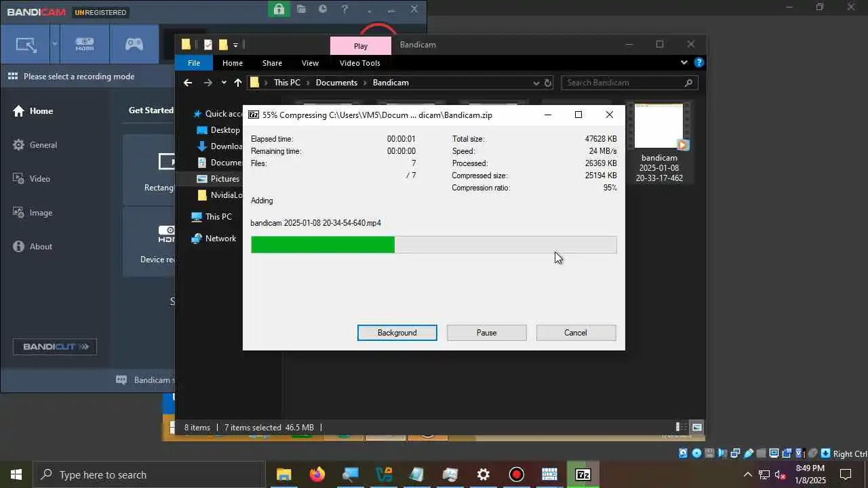
Task: Pause the 7-Zip compression
Action: click(x=487, y=333)
